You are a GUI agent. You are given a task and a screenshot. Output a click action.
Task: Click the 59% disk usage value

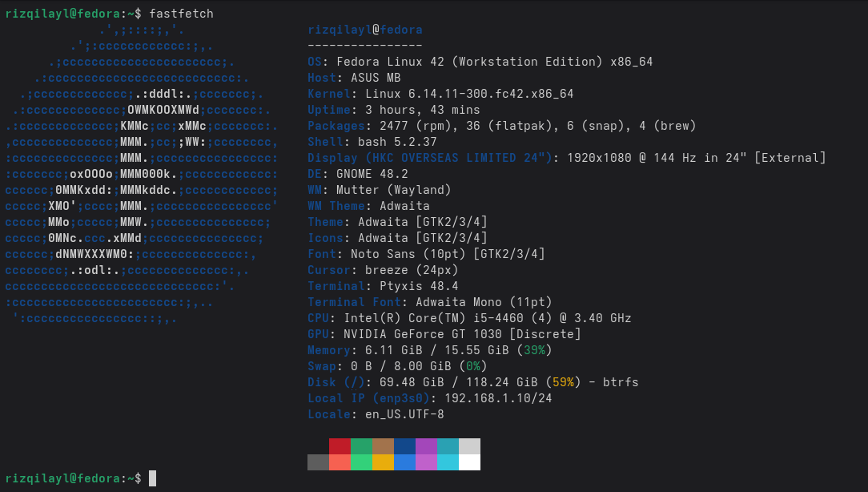coord(563,382)
